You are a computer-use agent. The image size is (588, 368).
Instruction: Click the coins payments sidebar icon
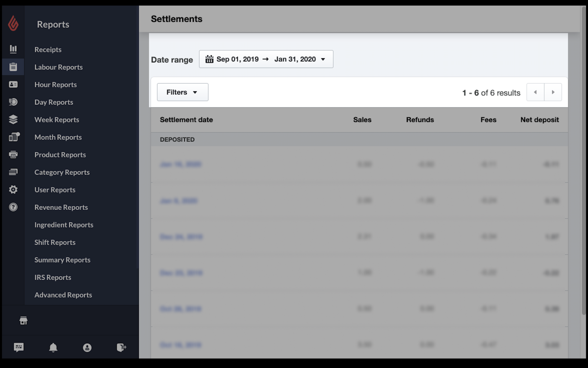pos(13,102)
